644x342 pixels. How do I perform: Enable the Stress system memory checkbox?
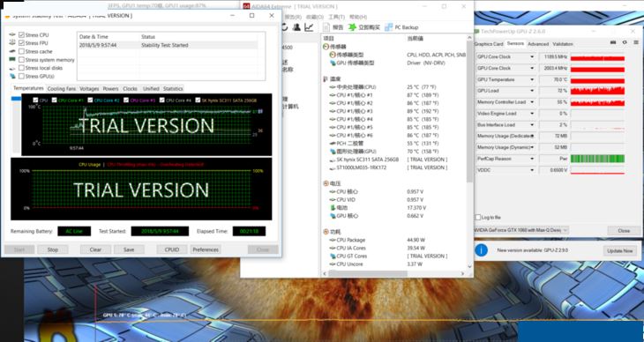pyautogui.click(x=21, y=60)
